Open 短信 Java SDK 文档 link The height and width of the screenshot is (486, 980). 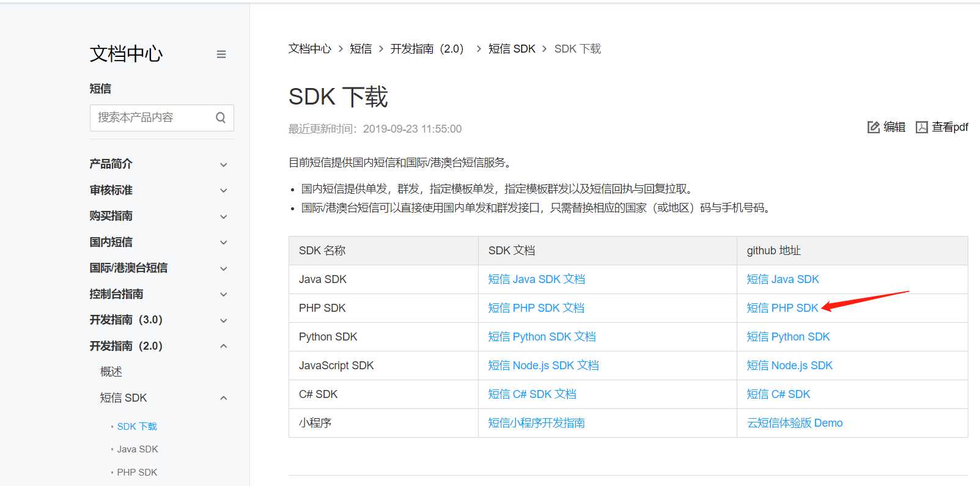(537, 279)
